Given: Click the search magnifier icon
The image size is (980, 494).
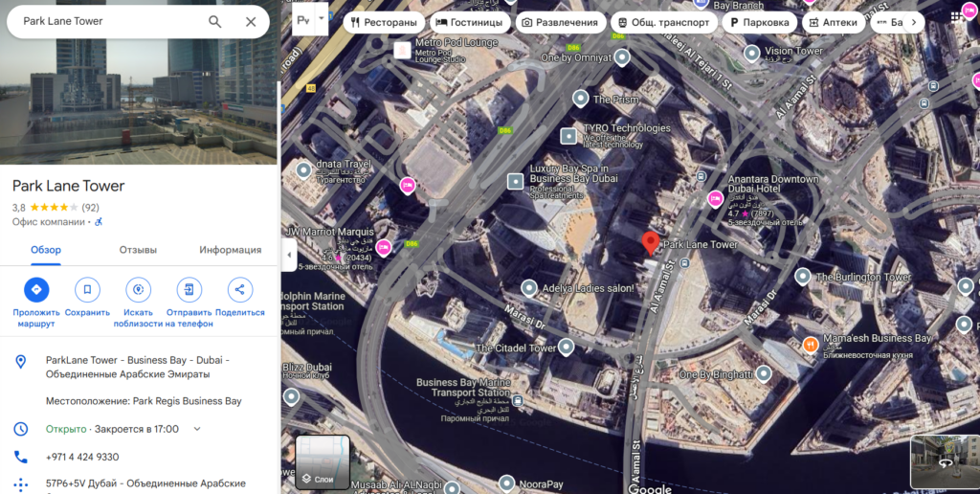Looking at the screenshot, I should (x=214, y=21).
